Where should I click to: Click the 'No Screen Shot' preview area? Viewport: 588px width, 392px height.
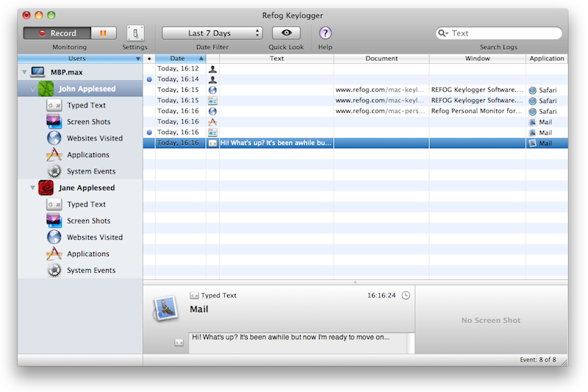pos(491,320)
